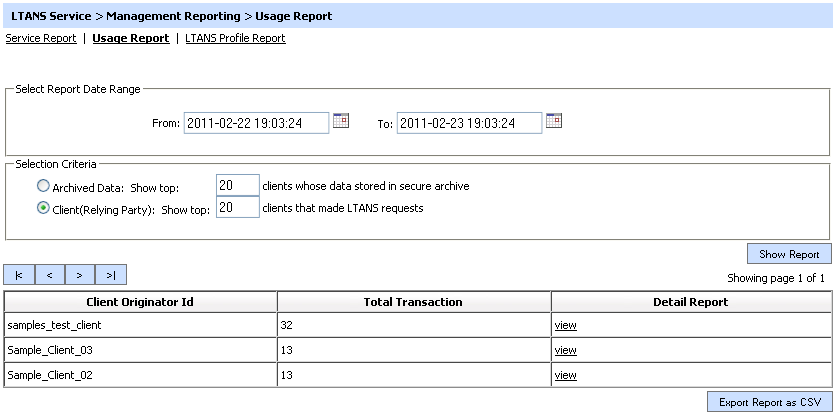Go to first page of results
The width and height of the screenshot is (837, 420).
(x=19, y=275)
